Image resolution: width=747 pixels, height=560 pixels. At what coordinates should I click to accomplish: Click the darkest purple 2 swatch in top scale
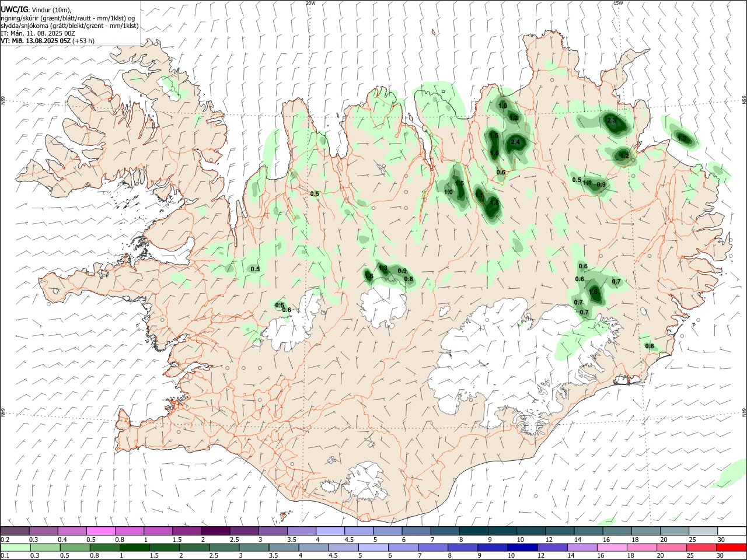click(216, 531)
